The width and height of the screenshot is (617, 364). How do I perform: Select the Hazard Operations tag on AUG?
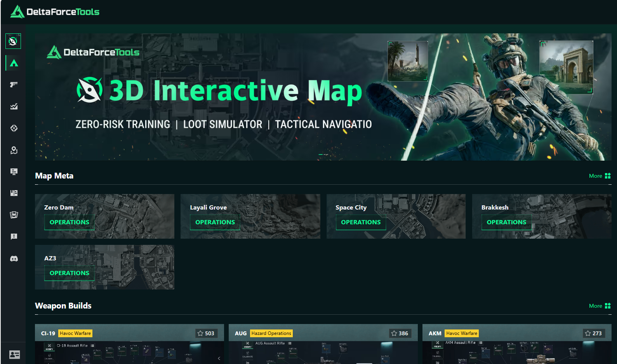point(271,333)
